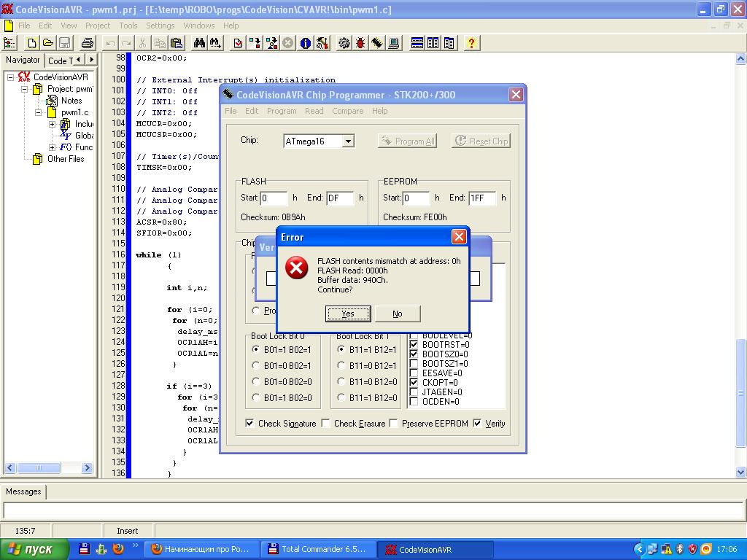Uncheck the BOOTRST=0 fuse bit
The width and height of the screenshot is (747, 560).
(x=414, y=345)
